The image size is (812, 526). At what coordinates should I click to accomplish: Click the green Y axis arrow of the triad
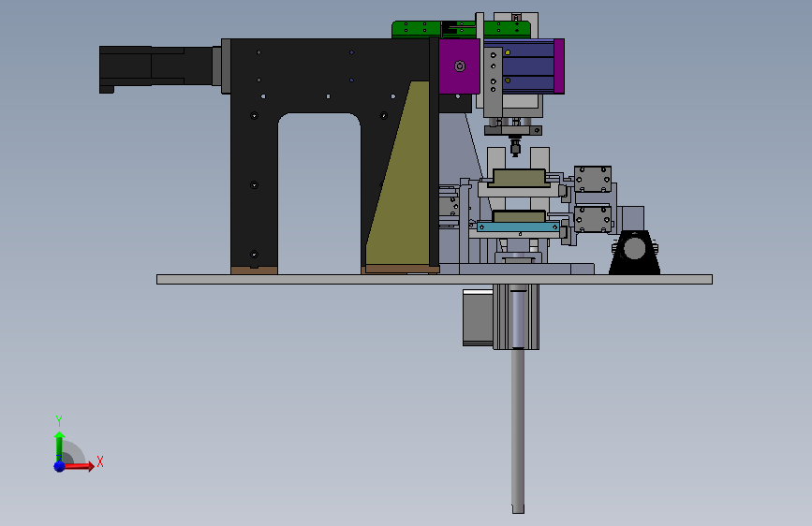(59, 446)
